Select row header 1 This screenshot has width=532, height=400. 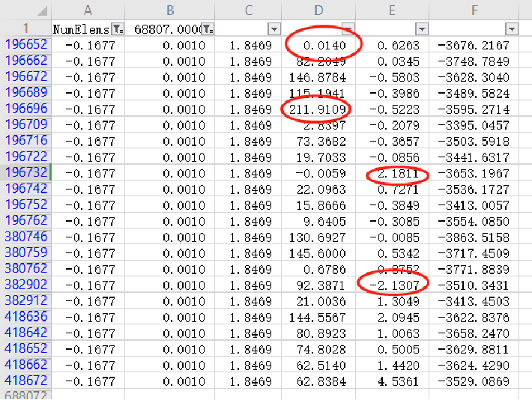pos(25,28)
